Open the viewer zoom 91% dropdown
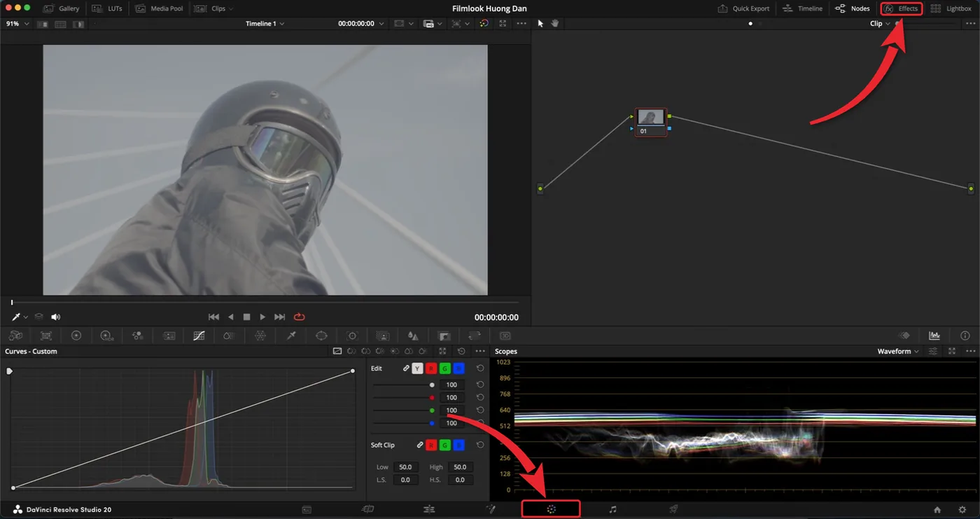The height and width of the screenshot is (519, 980). [17, 24]
